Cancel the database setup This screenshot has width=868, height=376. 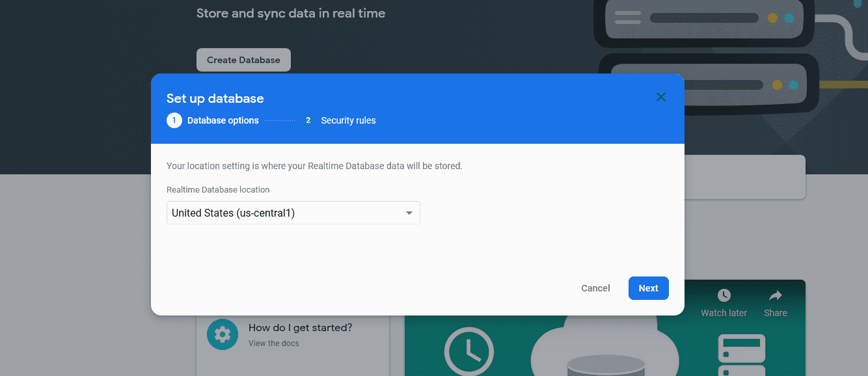click(x=595, y=288)
